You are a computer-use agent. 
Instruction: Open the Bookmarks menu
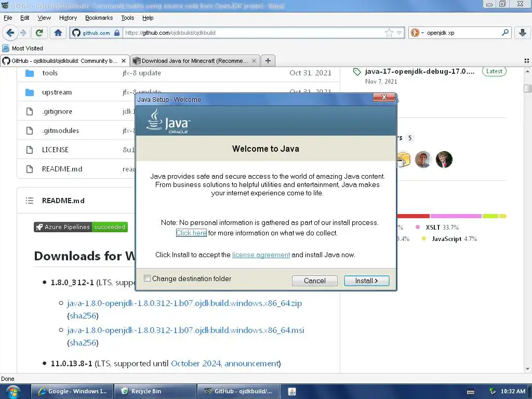point(99,18)
